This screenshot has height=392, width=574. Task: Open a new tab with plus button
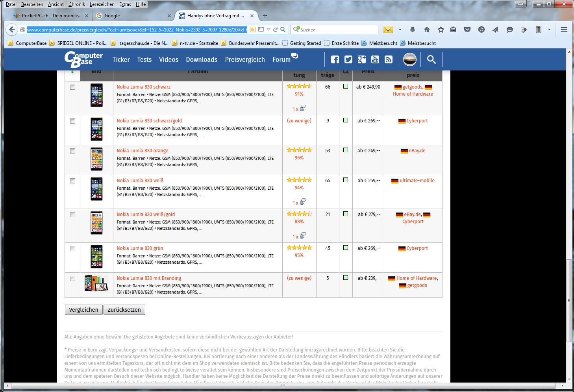(265, 16)
